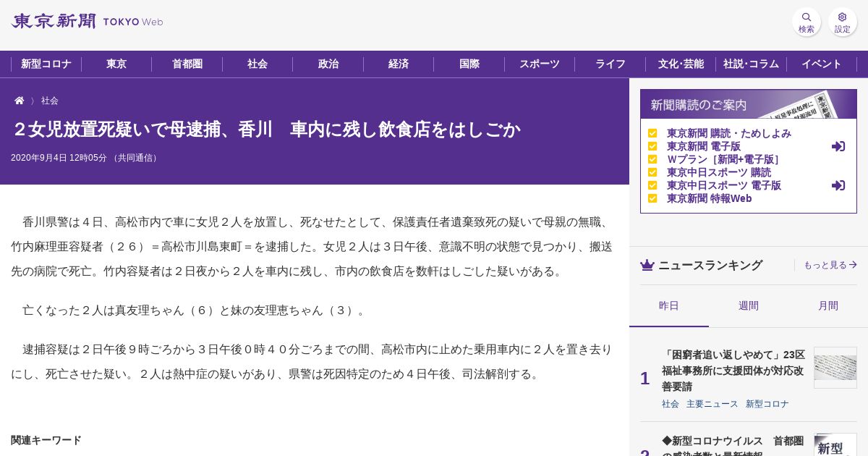
Task: Open the 東京 menu item
Action: (x=116, y=64)
